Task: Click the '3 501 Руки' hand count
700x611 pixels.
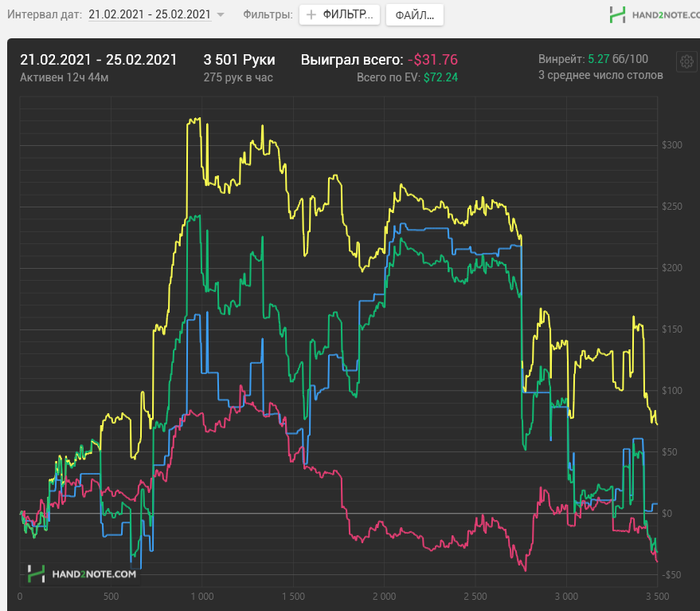Action: point(239,60)
